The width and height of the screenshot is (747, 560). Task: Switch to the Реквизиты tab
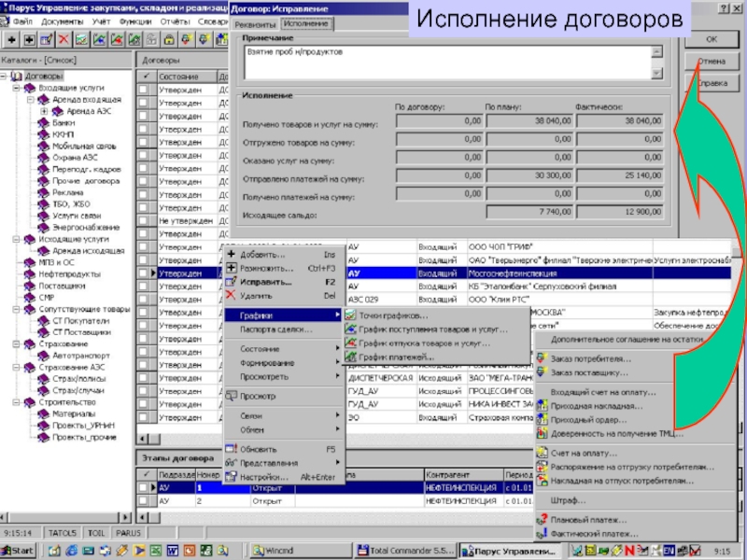(256, 21)
